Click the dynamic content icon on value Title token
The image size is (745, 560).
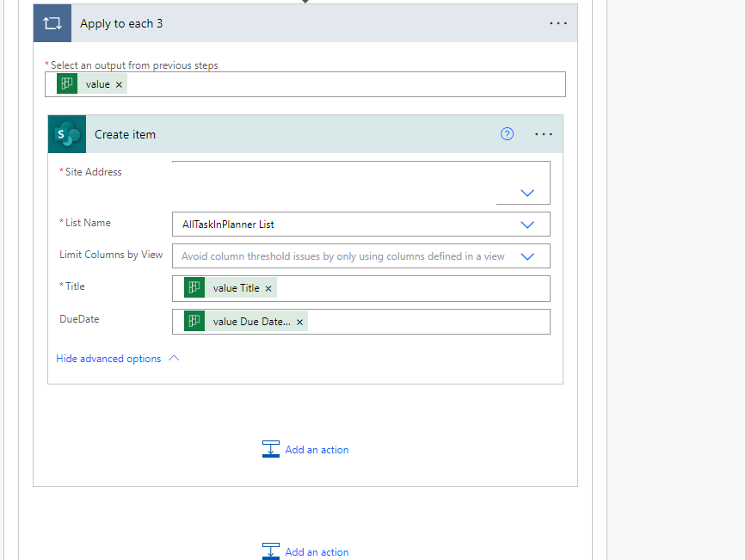[193, 287]
